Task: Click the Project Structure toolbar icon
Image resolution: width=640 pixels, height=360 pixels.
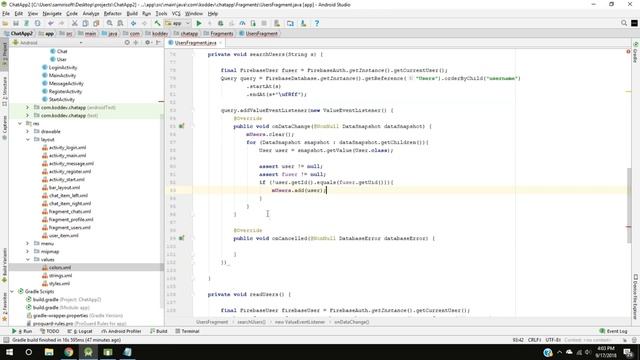Action: click(290, 23)
